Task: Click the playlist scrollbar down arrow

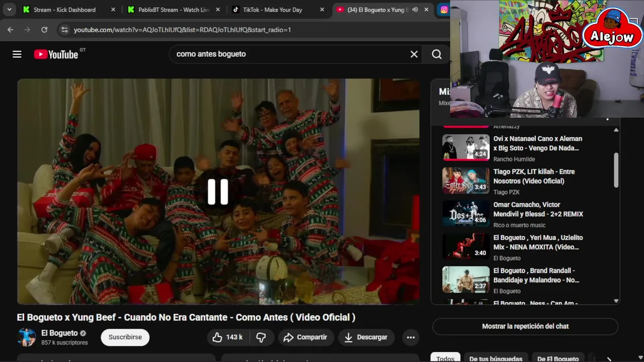Action: 616,301
